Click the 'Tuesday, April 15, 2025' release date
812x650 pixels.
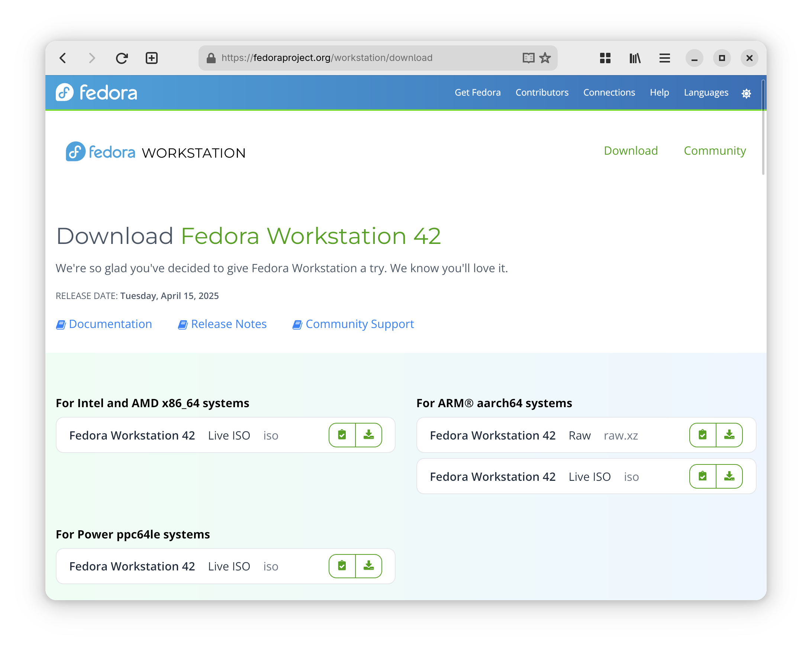pyautogui.click(x=170, y=296)
